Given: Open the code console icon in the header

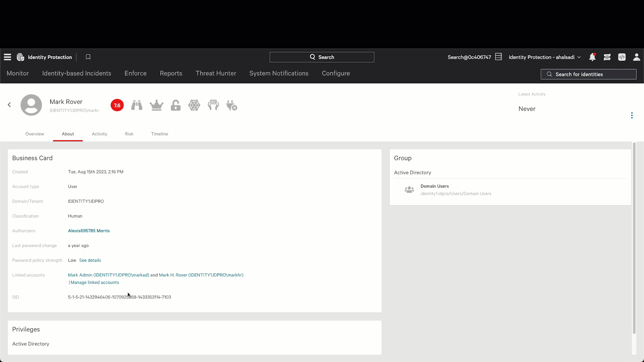Looking at the screenshot, I should [x=622, y=57].
